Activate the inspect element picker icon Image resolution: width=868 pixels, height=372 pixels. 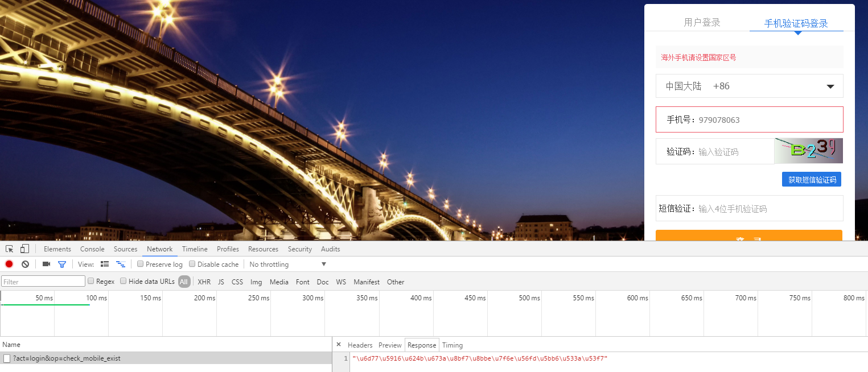click(10, 249)
